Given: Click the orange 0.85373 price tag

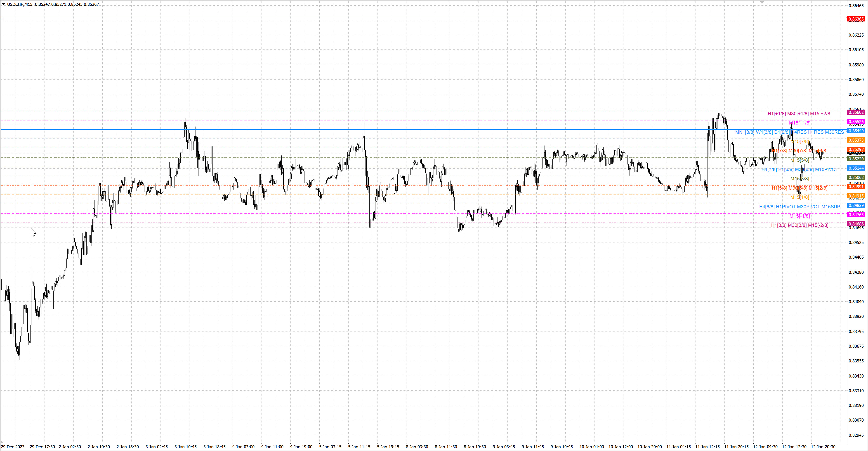Looking at the screenshot, I should tap(856, 140).
